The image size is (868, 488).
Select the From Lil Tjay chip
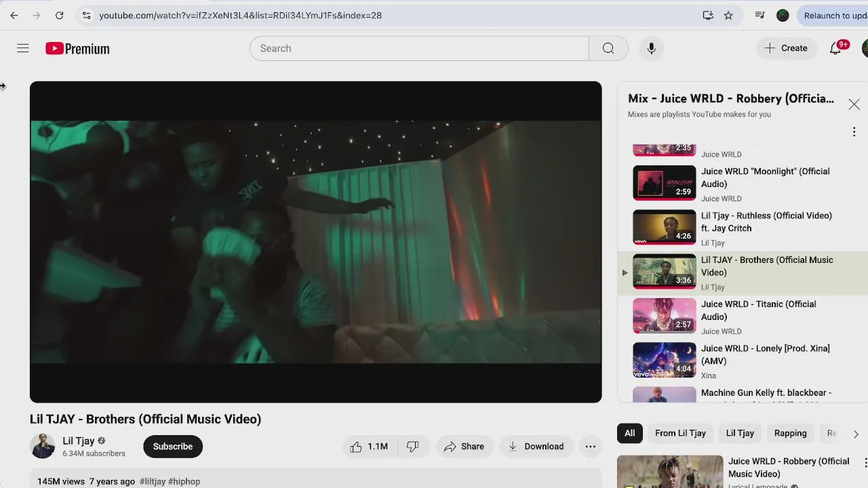(x=680, y=433)
